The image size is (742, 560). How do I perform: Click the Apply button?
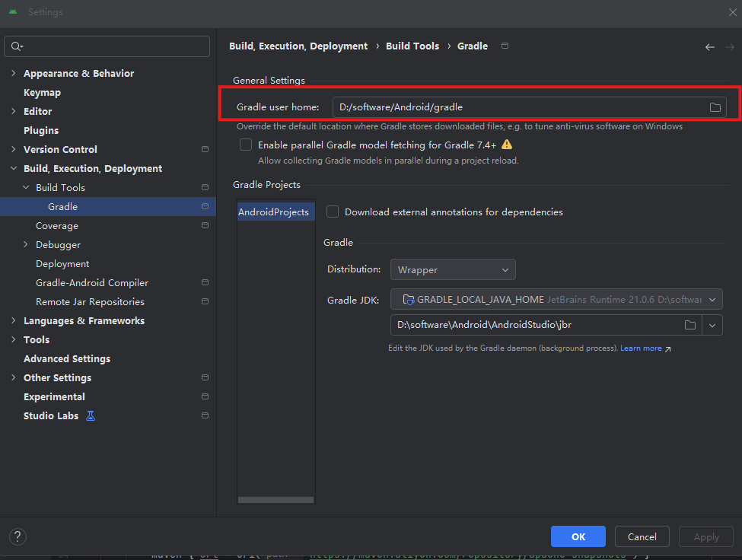(706, 536)
